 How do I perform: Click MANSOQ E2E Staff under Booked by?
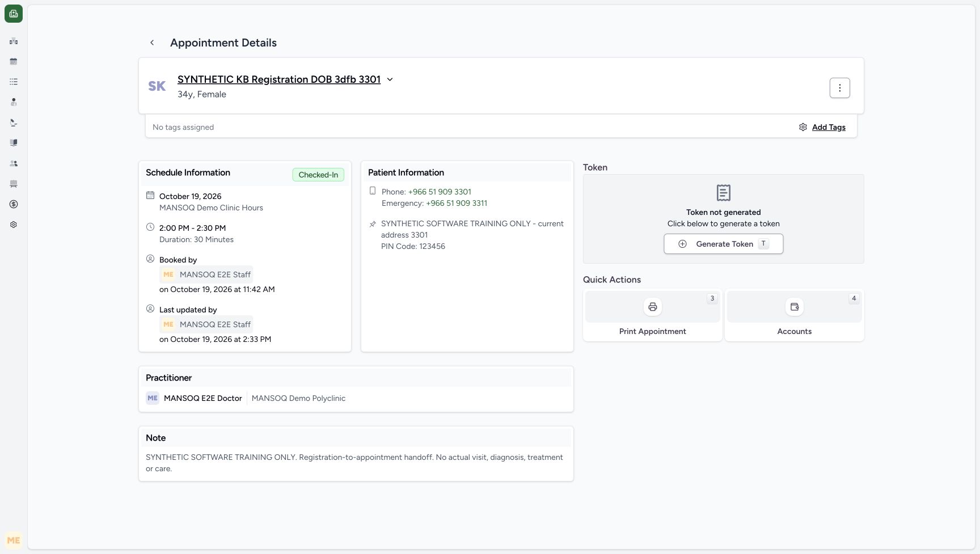tap(206, 274)
